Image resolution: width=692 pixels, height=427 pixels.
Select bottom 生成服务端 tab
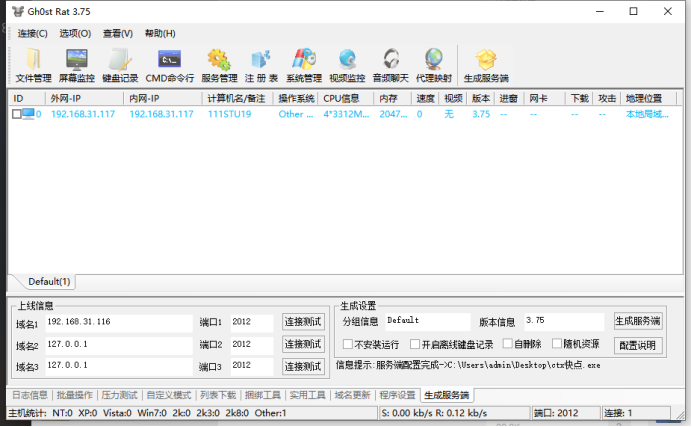click(x=447, y=395)
